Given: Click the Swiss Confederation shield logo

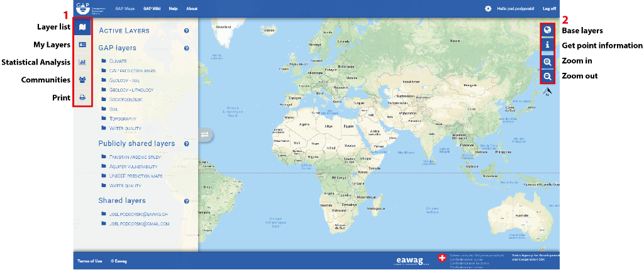Looking at the screenshot, I should click(442, 258).
